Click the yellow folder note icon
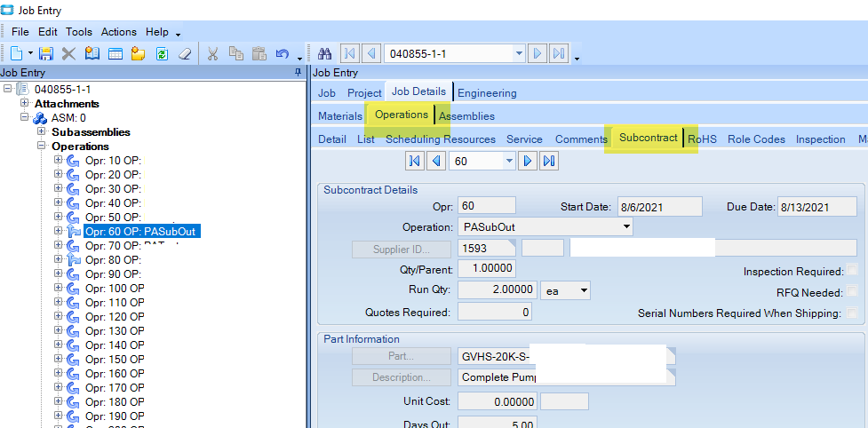Screen dimensions: 868x428 tap(138, 53)
